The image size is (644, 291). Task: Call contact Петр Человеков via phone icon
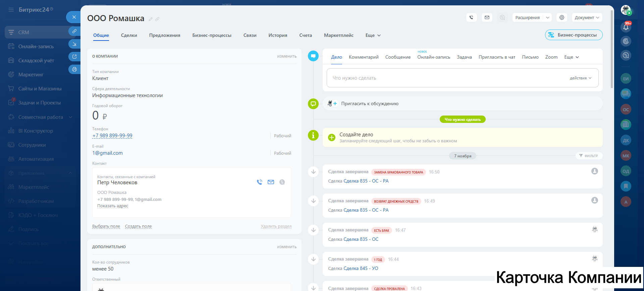(259, 182)
